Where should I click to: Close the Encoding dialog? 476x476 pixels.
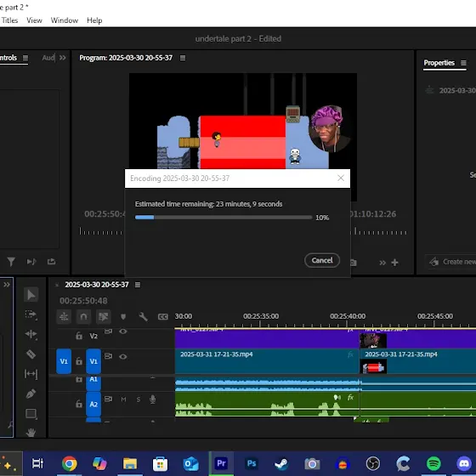[341, 178]
